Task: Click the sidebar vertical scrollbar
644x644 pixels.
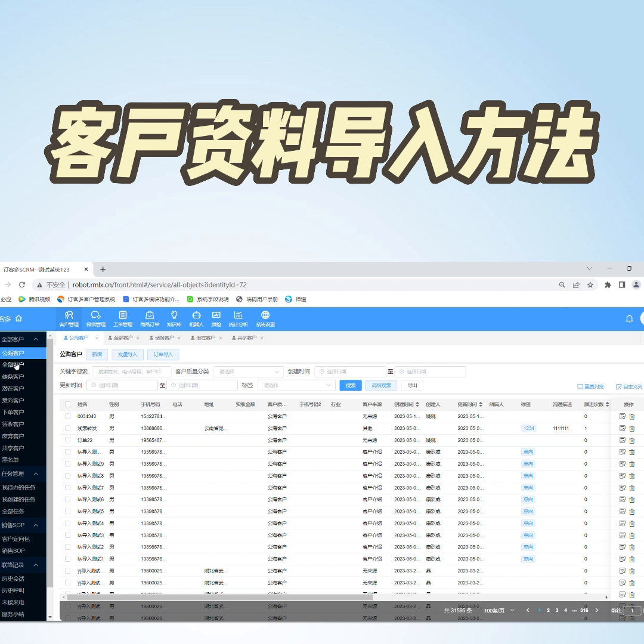Action: pyautogui.click(x=50, y=464)
